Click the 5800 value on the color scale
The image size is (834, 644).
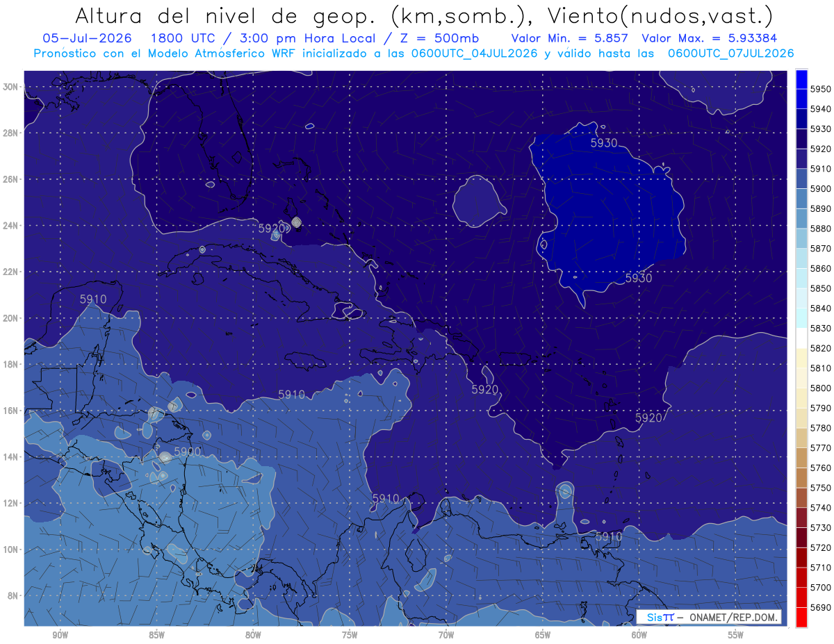821,388
